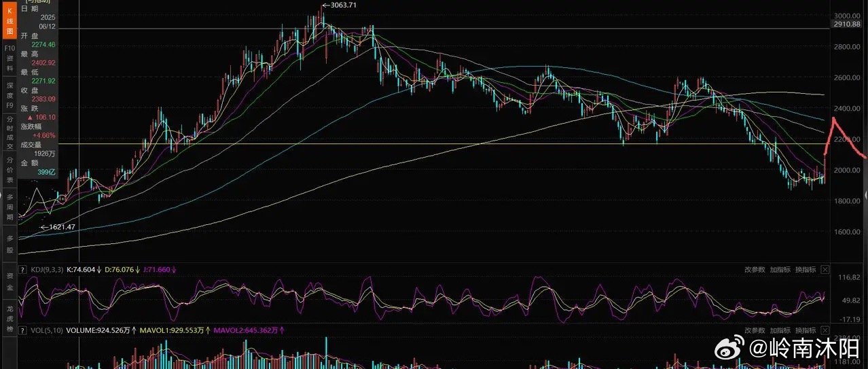This screenshot has width=868, height=369.
Task: Click the 2400.00 price axis label
Action: [846, 109]
